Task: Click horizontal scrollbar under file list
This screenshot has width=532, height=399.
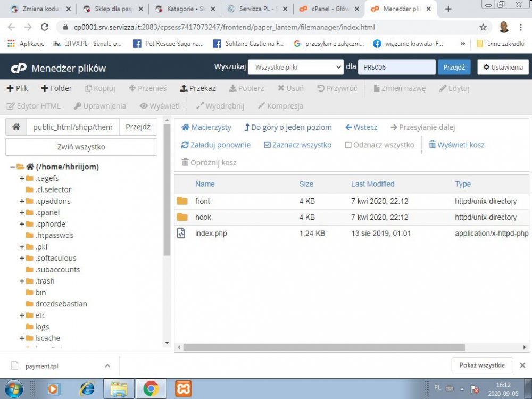Action: pyautogui.click(x=324, y=347)
